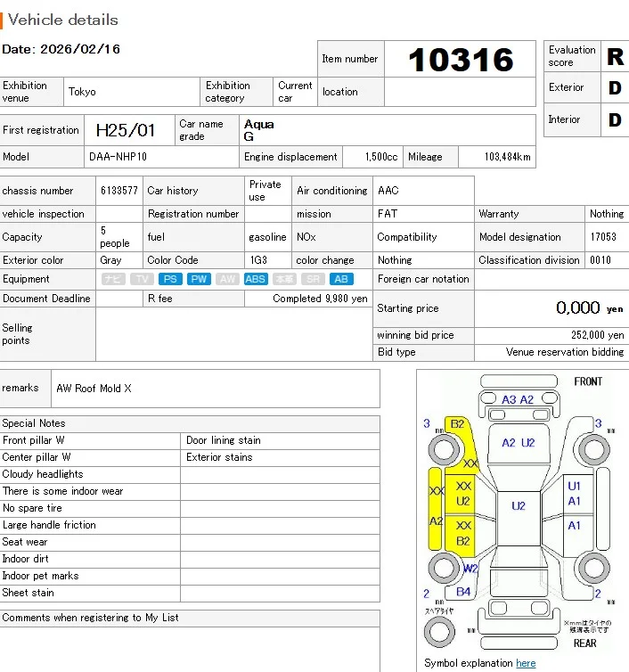This screenshot has width=629, height=672.
Task: Click the 'Large handle friction' note
Action: pyautogui.click(x=49, y=525)
